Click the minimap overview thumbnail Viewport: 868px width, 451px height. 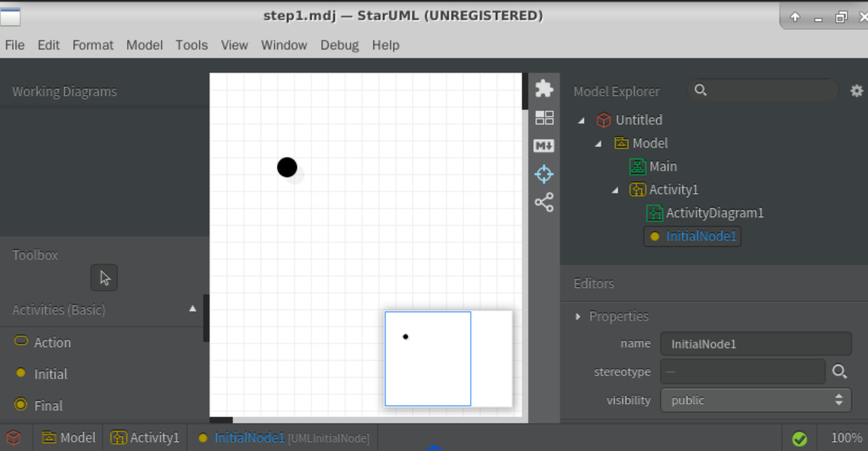[449, 358]
